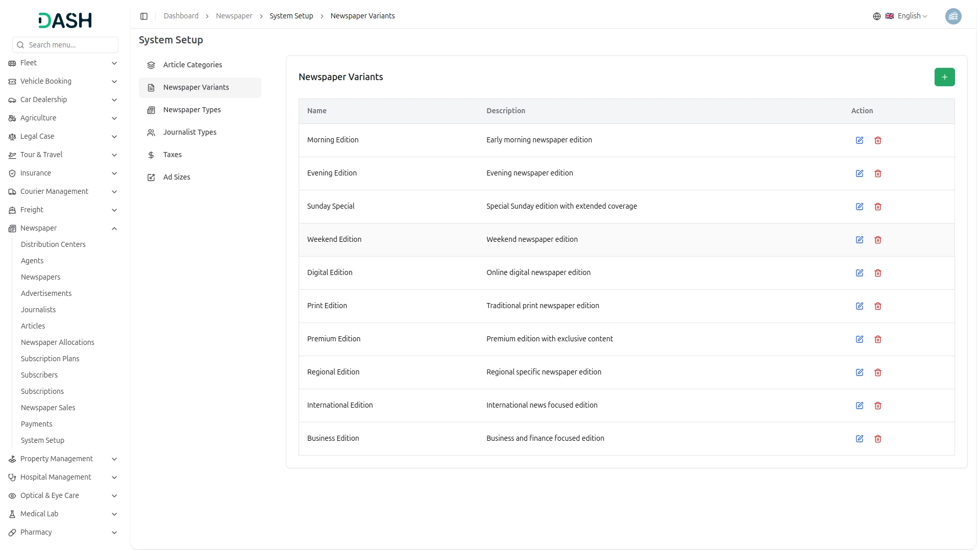Switch to the Article Categories tab
Viewport: 980px width, 551px height.
click(192, 65)
